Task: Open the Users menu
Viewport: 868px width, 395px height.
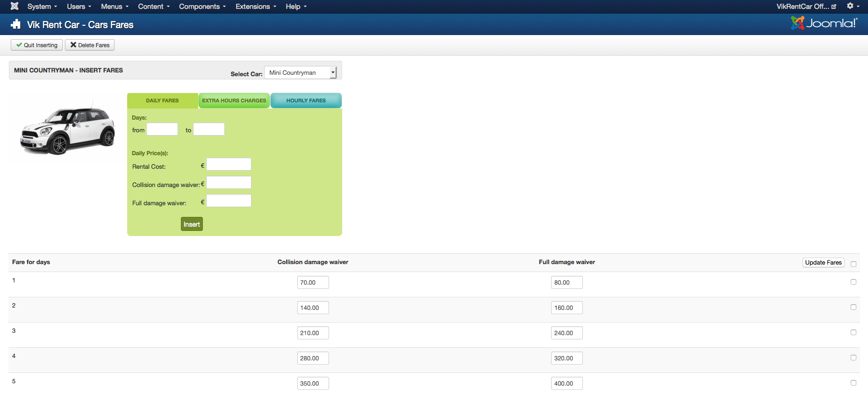Action: pyautogui.click(x=79, y=7)
